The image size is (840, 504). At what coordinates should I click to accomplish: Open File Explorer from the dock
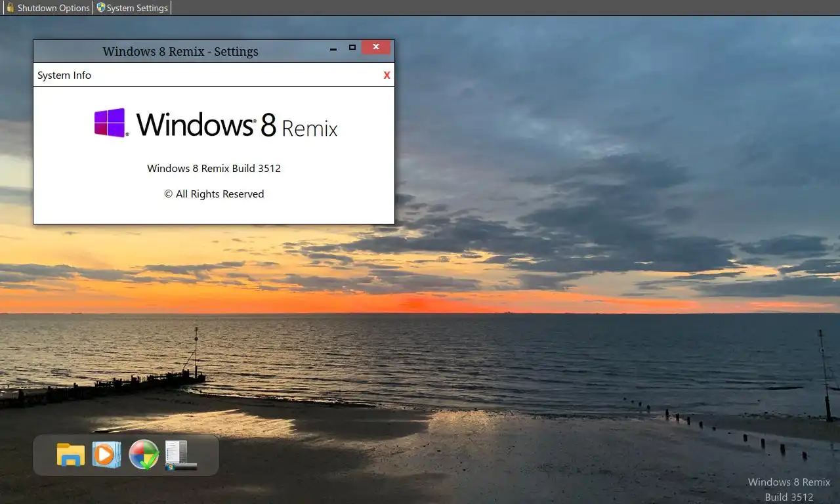point(71,455)
